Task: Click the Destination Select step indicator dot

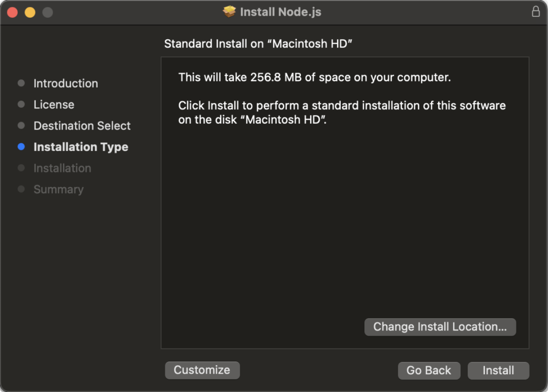Action: pos(21,125)
